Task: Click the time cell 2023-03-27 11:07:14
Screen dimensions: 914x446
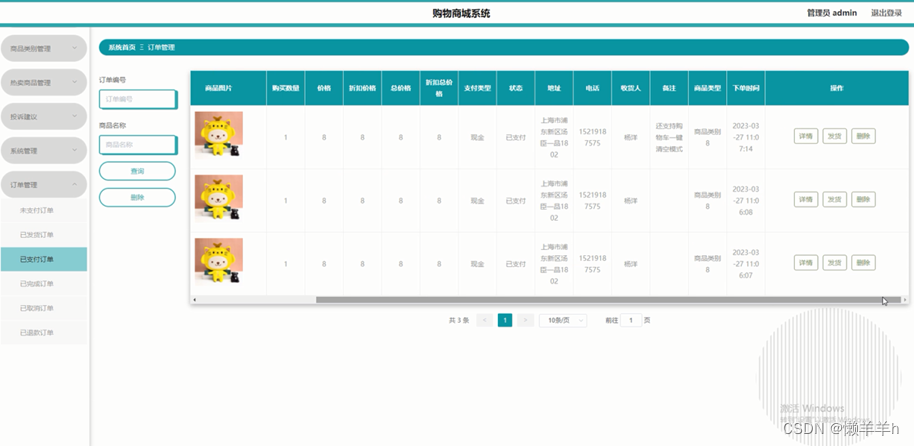Action: point(746,137)
